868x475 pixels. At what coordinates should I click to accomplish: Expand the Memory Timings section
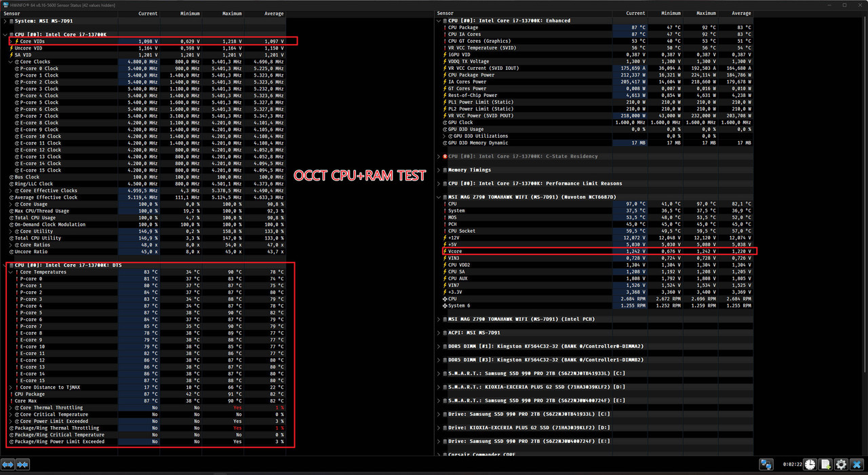[439, 170]
